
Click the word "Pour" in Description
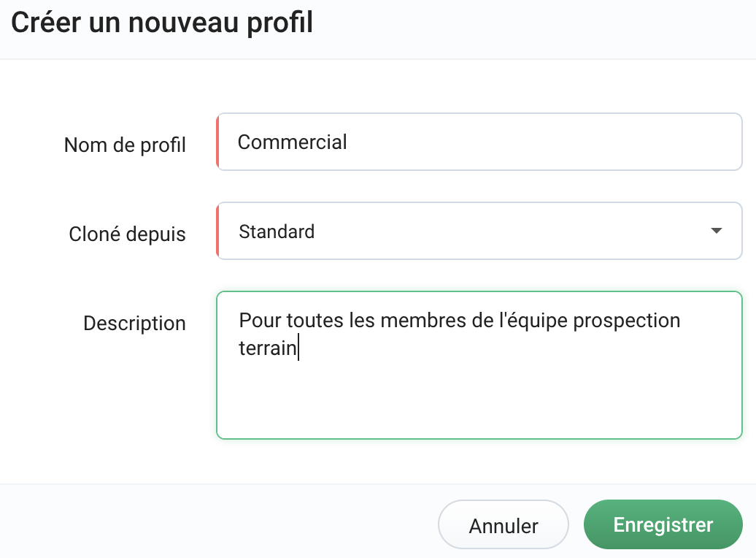tap(260, 320)
